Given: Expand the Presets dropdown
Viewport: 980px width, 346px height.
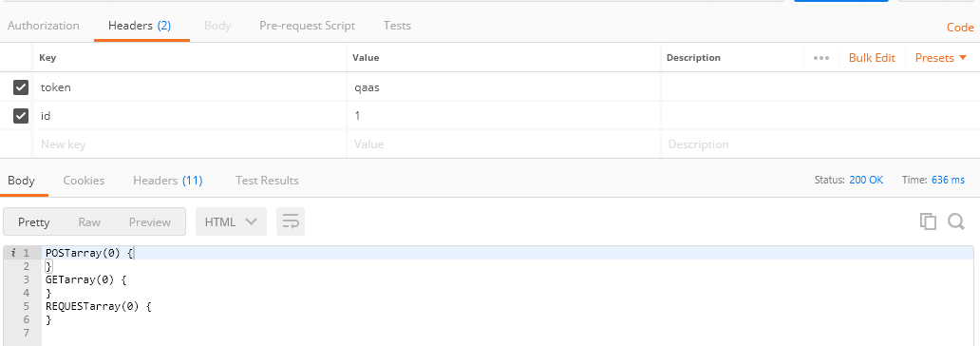Looking at the screenshot, I should (943, 58).
